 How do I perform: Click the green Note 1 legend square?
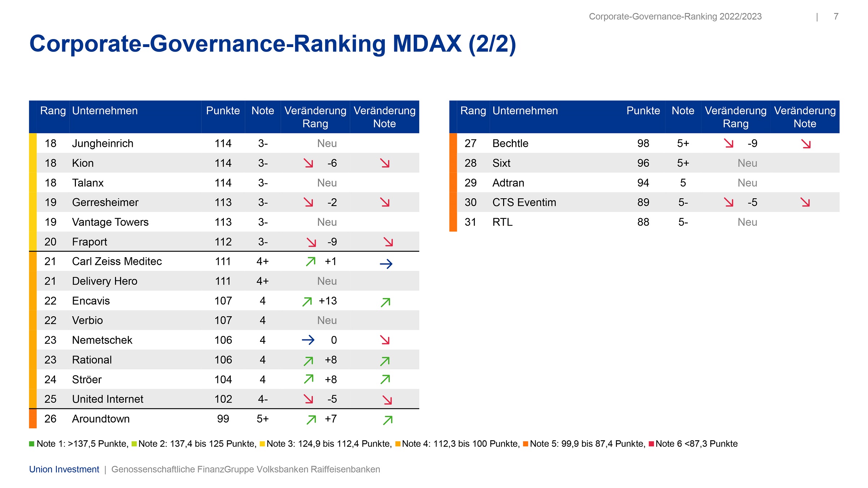pos(32,444)
